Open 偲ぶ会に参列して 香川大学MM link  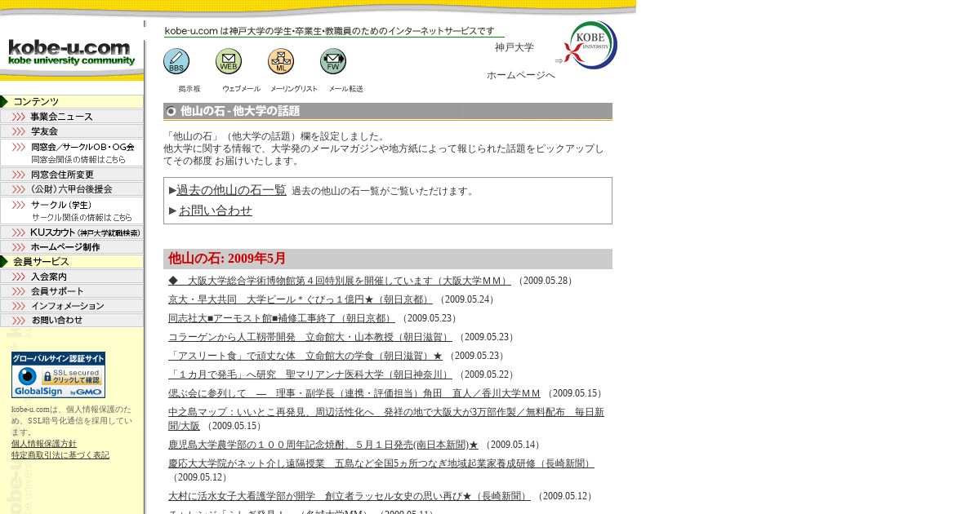tap(354, 393)
